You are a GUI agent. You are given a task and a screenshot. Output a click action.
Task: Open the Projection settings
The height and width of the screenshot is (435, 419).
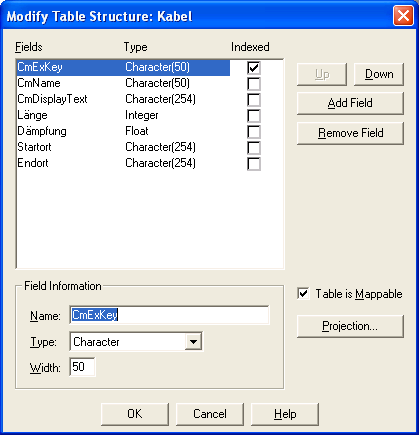pos(350,326)
